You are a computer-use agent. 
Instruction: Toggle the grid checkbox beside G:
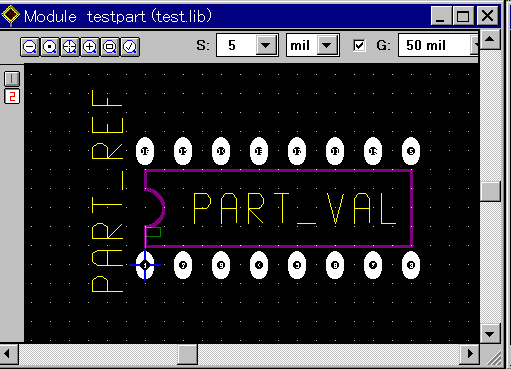click(359, 45)
